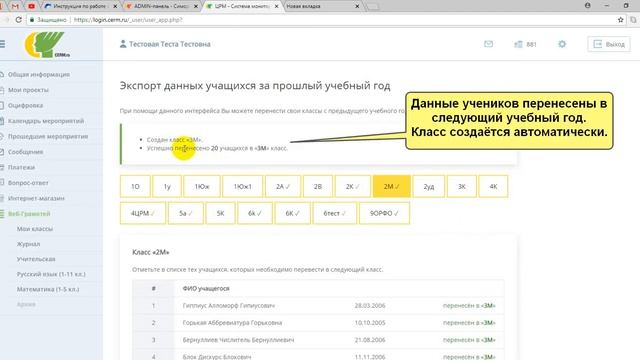Click student name Горькая Аббревиатура Горьковна
Image resolution: width=640 pixels, height=360 pixels.
tap(232, 322)
